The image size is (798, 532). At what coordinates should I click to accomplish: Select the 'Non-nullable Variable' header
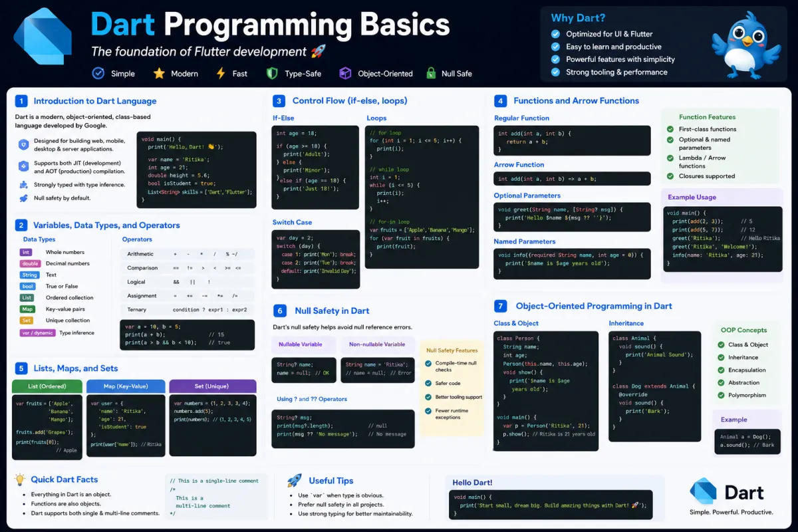pyautogui.click(x=377, y=344)
